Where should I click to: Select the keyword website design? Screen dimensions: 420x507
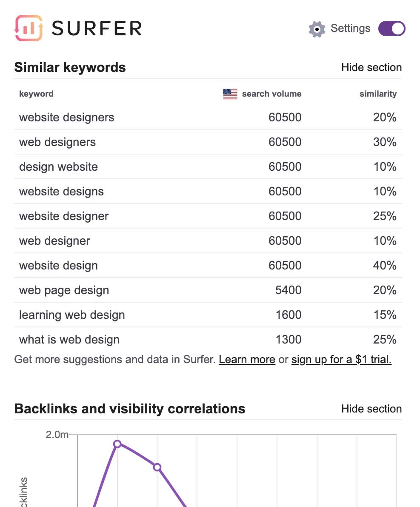click(x=58, y=266)
